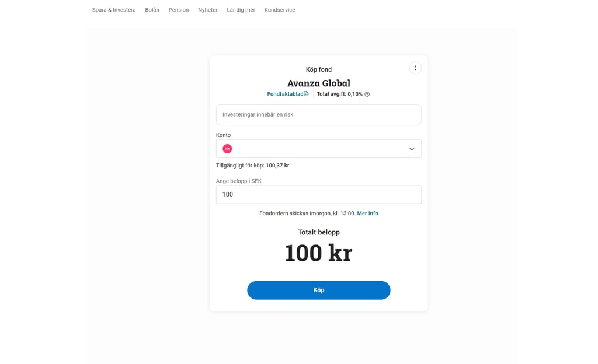Click the Avanza Global fund title
The height and width of the screenshot is (364, 598).
point(318,83)
